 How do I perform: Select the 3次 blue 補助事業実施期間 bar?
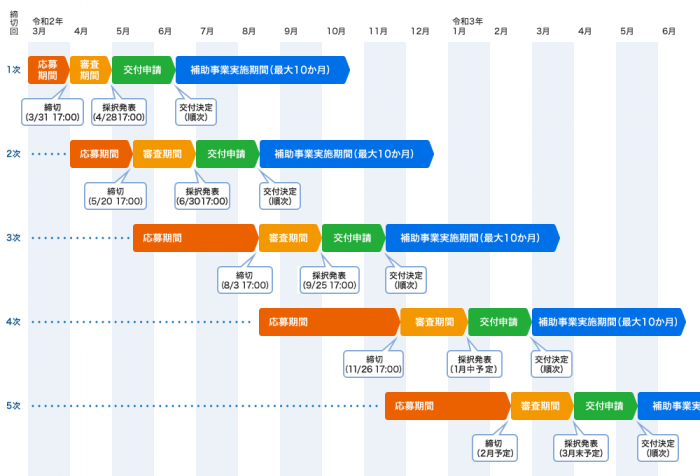471,238
